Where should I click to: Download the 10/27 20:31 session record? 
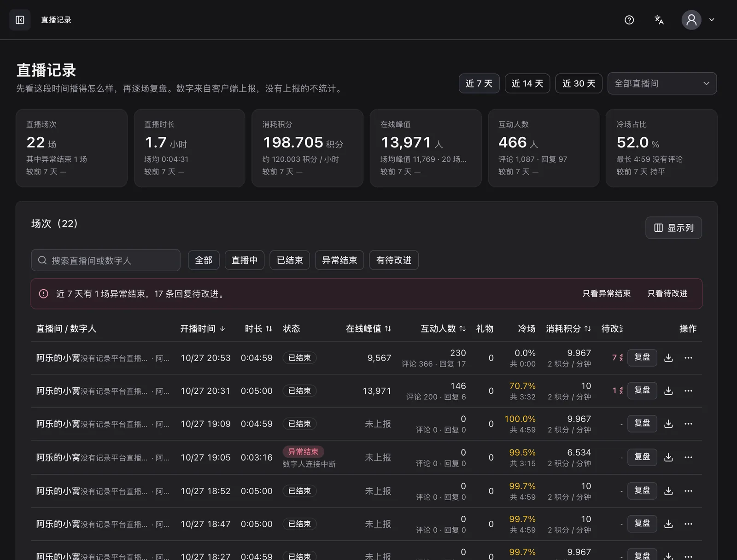668,391
